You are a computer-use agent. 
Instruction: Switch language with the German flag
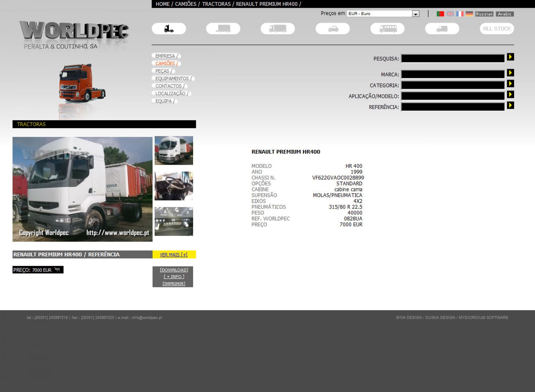point(469,14)
